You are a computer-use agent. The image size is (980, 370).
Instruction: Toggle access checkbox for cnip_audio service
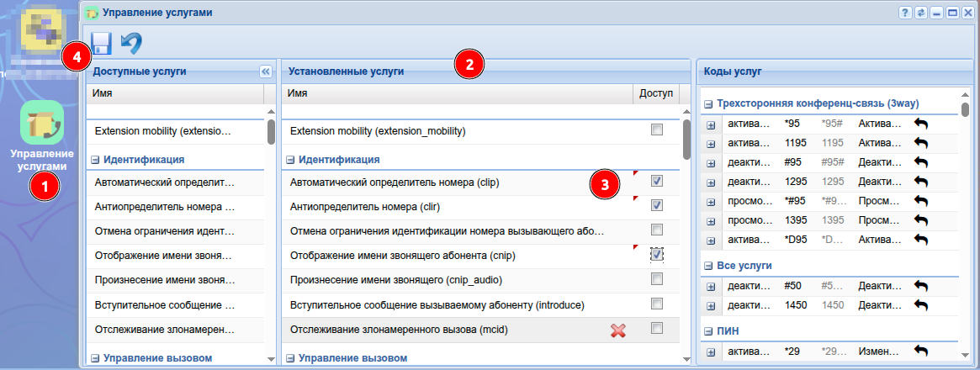coord(656,278)
